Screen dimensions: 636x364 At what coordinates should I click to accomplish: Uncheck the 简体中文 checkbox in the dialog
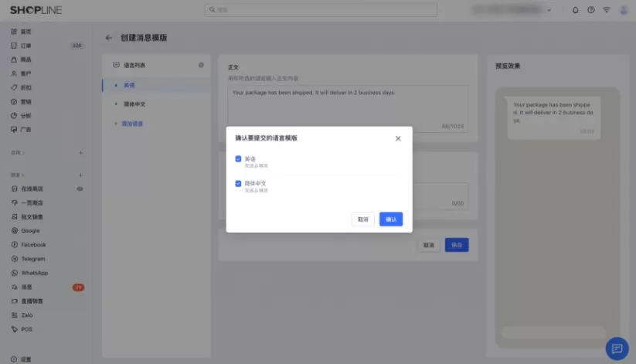[x=239, y=184]
